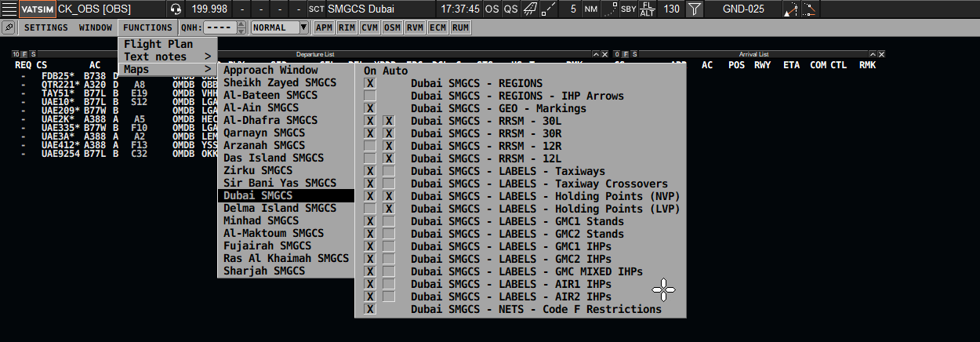Select Sharjah SMGCS map
The height and width of the screenshot is (342, 980).
pos(286,271)
